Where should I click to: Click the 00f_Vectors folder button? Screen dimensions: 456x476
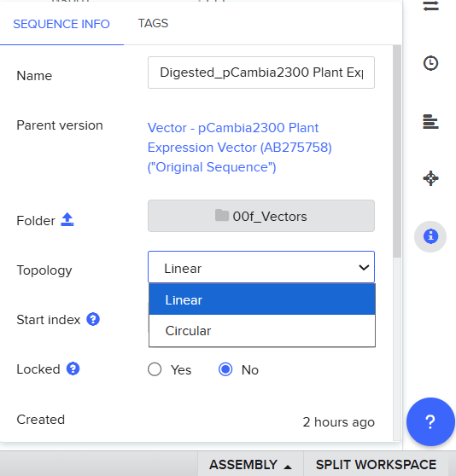click(261, 216)
